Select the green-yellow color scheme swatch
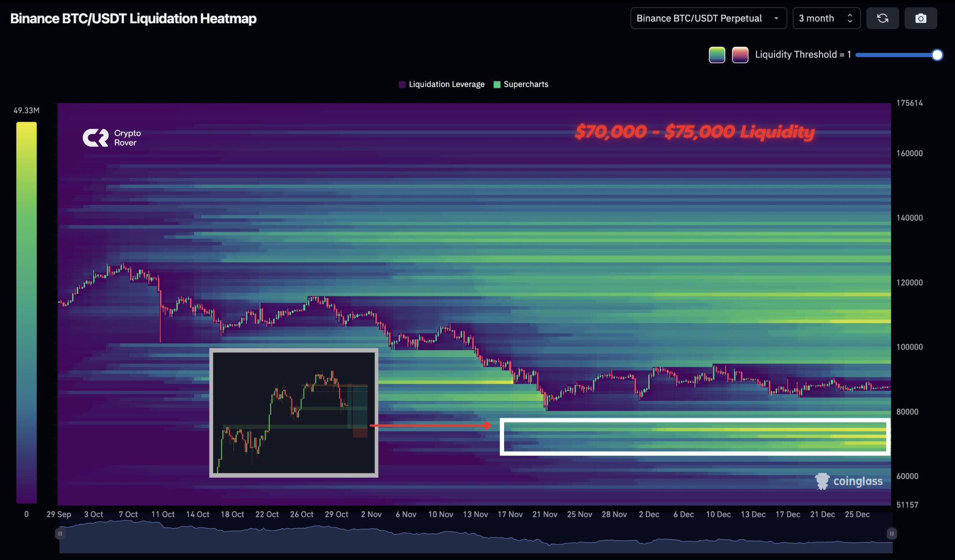Image resolution: width=955 pixels, height=560 pixels. pos(717,55)
